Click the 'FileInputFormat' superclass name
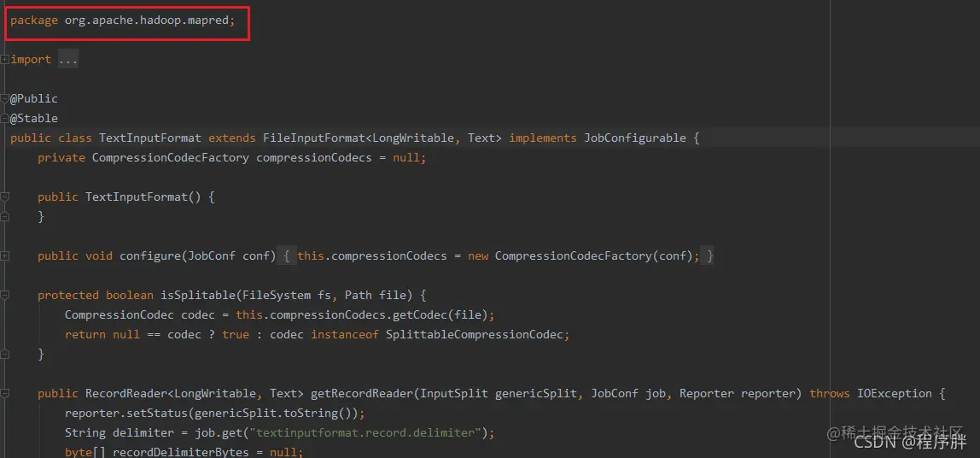Image resolution: width=980 pixels, height=458 pixels. point(314,138)
